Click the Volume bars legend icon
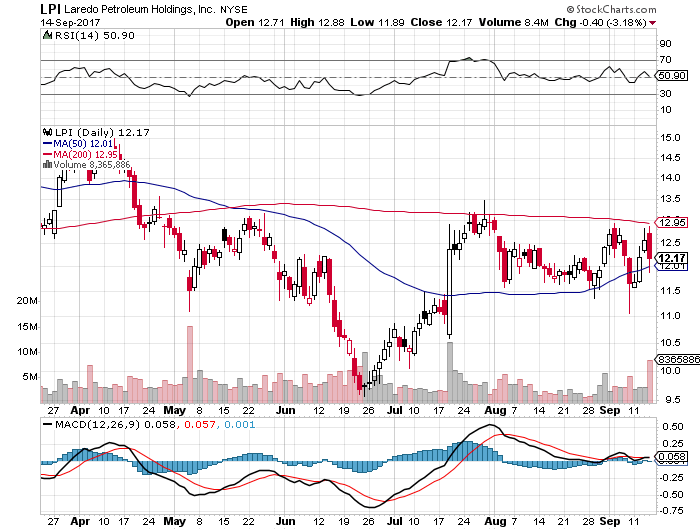 click(44, 165)
